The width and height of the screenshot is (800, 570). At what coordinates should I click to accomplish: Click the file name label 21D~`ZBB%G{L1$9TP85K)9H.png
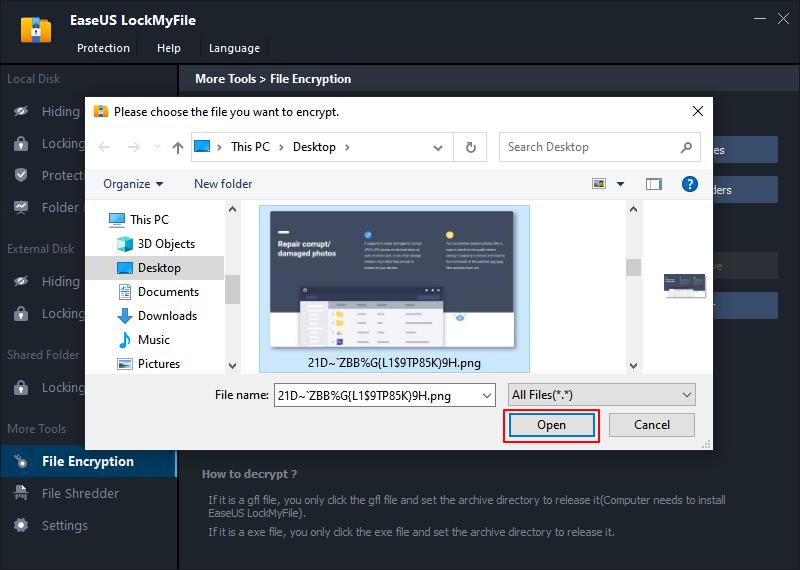click(x=394, y=363)
